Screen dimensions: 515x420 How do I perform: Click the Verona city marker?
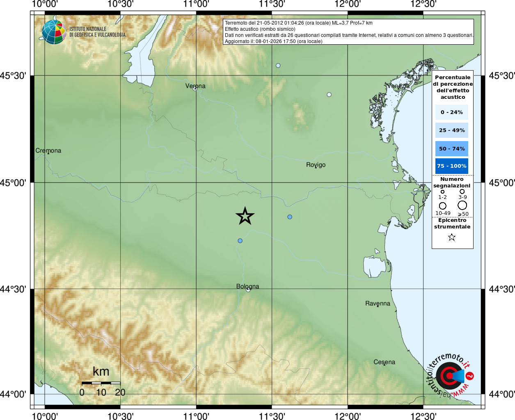tap(195, 88)
